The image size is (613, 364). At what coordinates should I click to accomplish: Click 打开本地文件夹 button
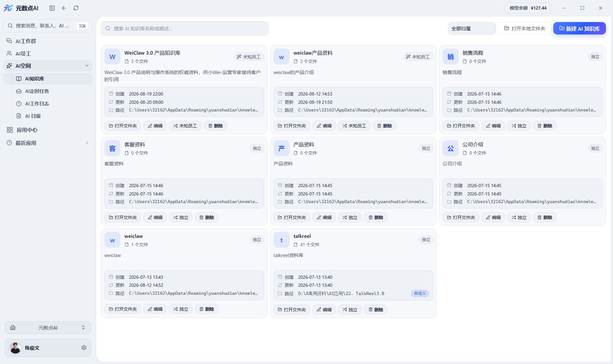(525, 28)
